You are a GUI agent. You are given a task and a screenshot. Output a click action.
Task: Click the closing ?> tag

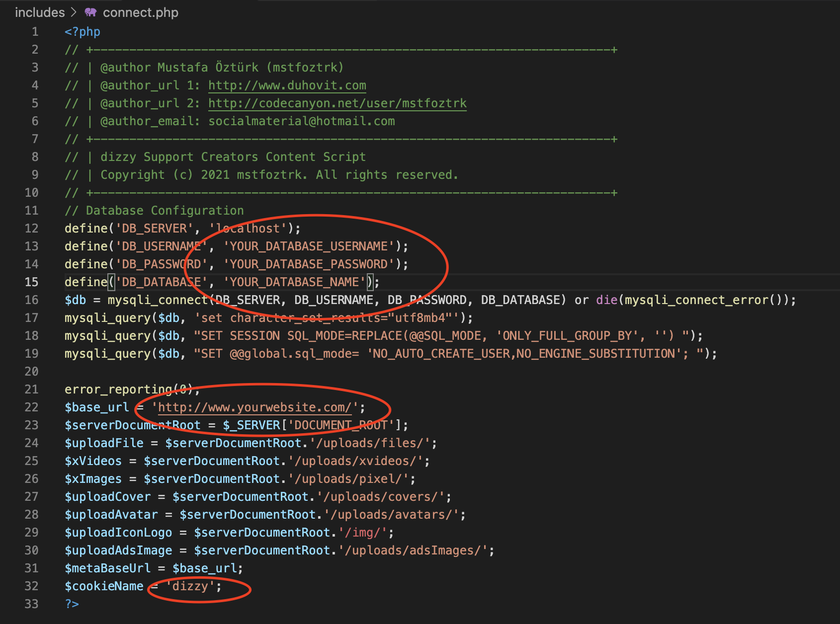[72, 604]
